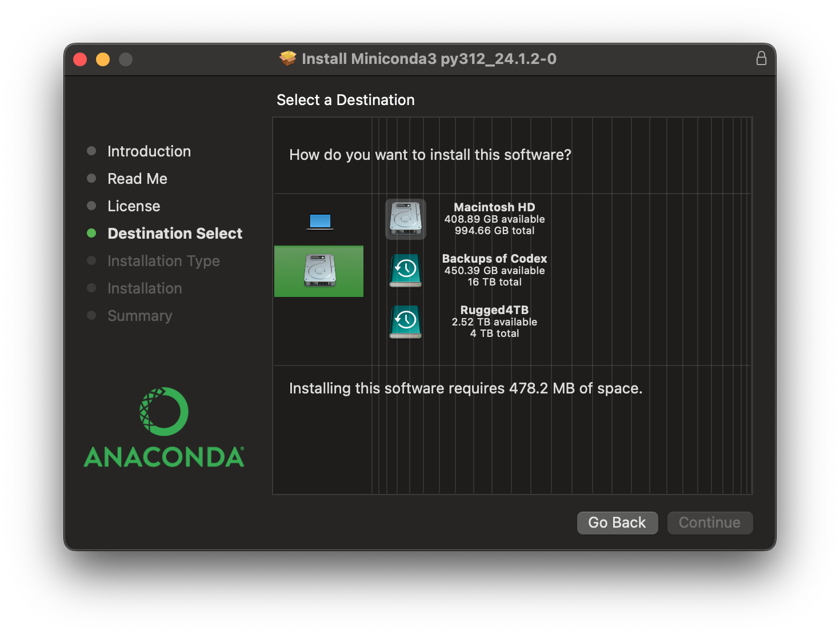Select the laptop install-for-me-only option
Image resolution: width=840 pixels, height=635 pixels.
pos(319,221)
